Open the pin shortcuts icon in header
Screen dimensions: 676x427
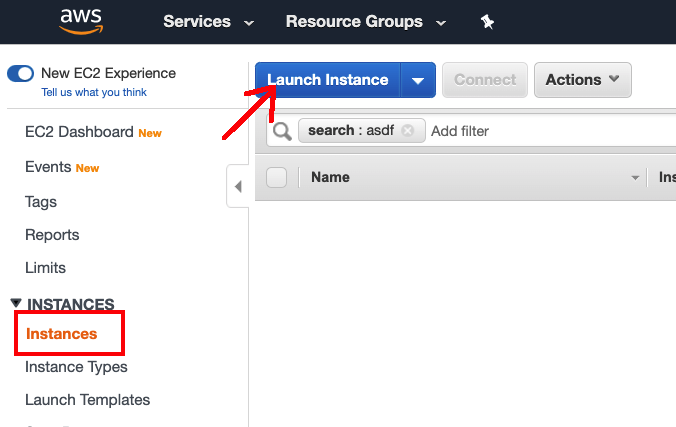[487, 22]
